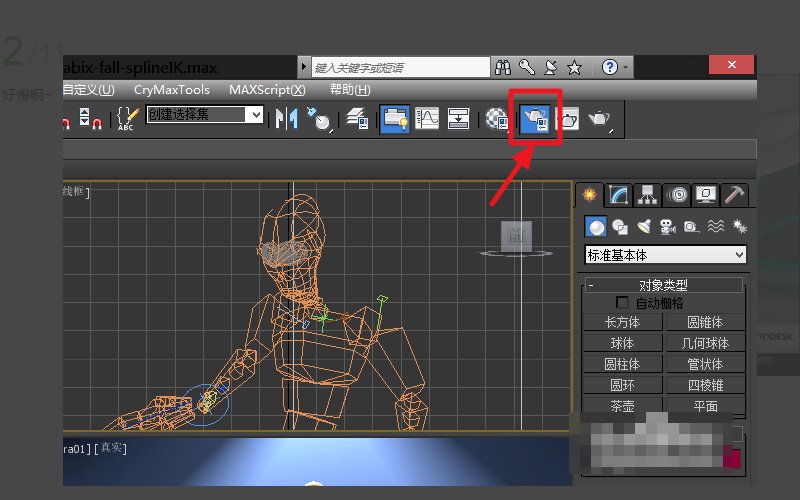Toggle the Spinner Snap magnet icon

coord(90,119)
